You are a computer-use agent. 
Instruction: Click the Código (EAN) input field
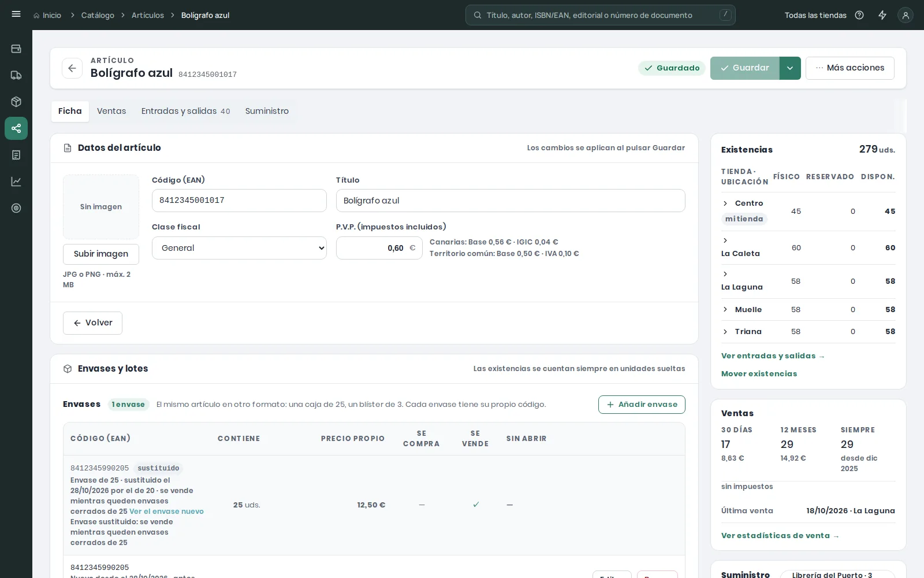click(x=239, y=201)
